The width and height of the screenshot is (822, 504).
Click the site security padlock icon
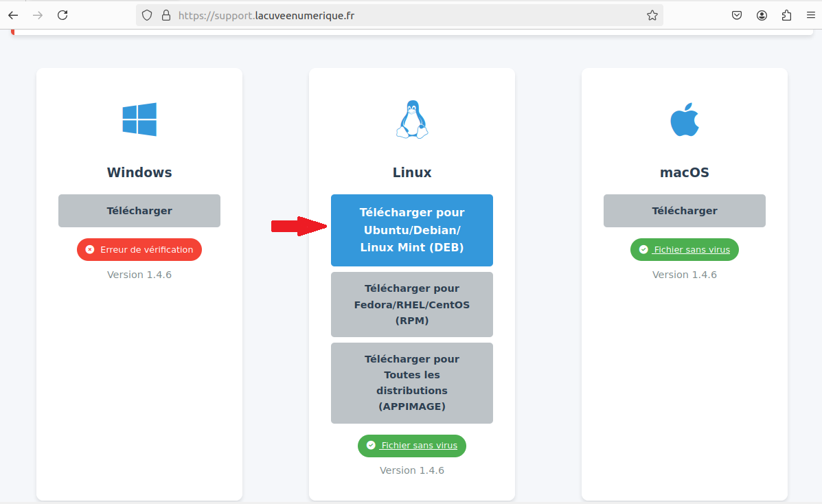(x=166, y=15)
